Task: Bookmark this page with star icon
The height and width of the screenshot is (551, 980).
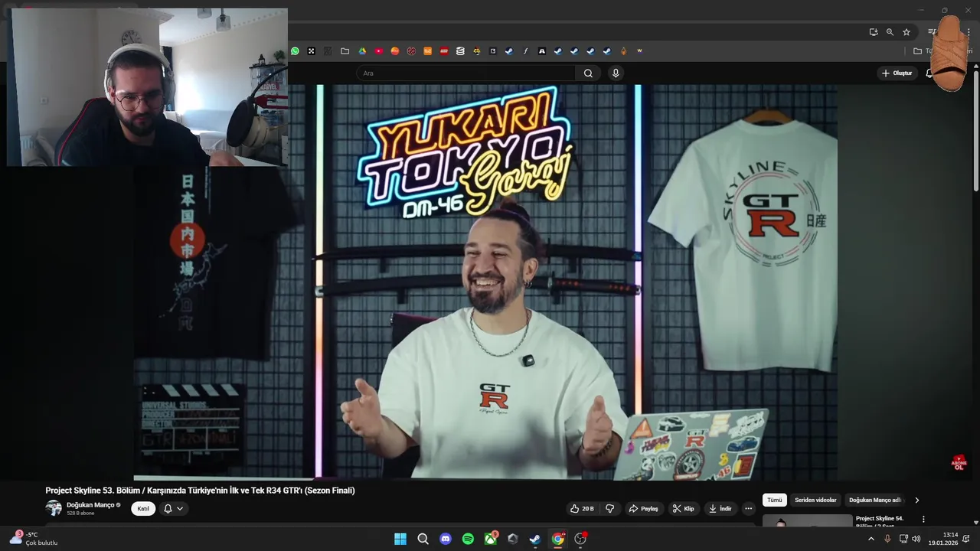Action: pos(906,32)
